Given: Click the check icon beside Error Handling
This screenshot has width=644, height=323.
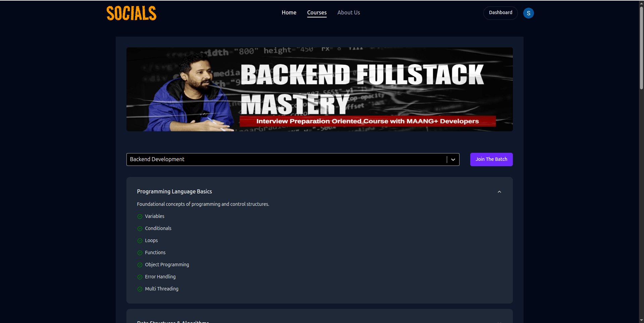Looking at the screenshot, I should (140, 277).
